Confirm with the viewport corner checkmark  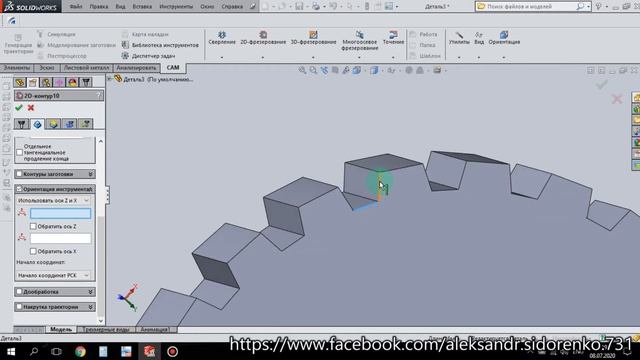(601, 84)
